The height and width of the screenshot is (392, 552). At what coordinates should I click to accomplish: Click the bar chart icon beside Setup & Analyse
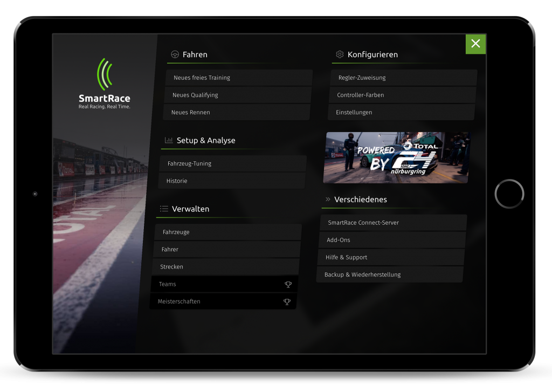point(169,140)
